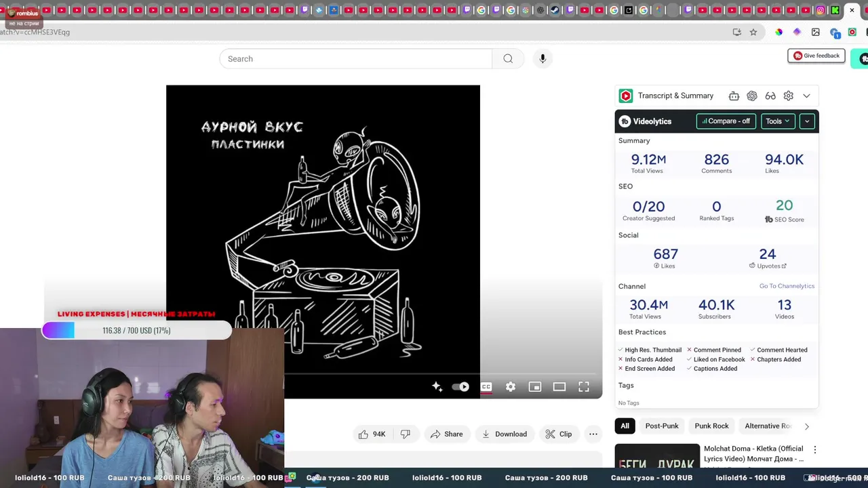
Task: Enable miniplayer mode
Action: tap(535, 386)
